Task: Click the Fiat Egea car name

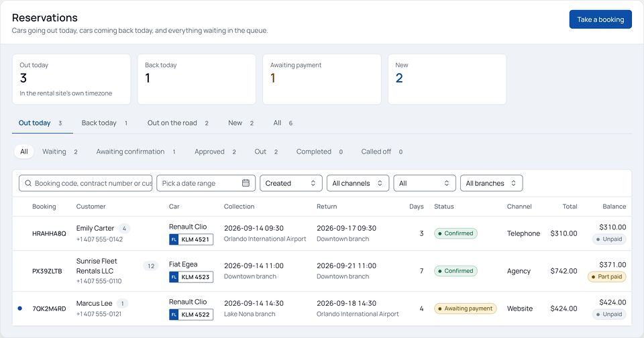Action: click(x=183, y=264)
